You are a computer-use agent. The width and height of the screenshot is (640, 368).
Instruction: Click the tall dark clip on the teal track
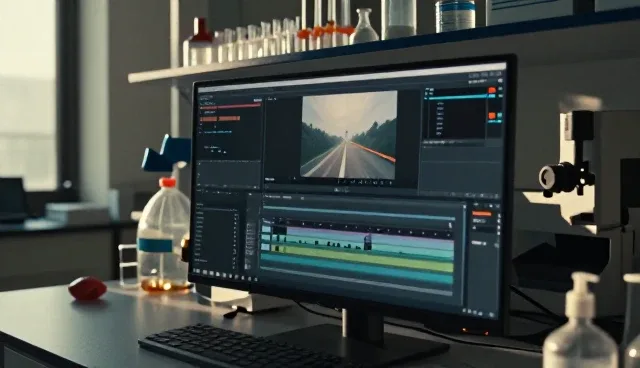point(368,242)
